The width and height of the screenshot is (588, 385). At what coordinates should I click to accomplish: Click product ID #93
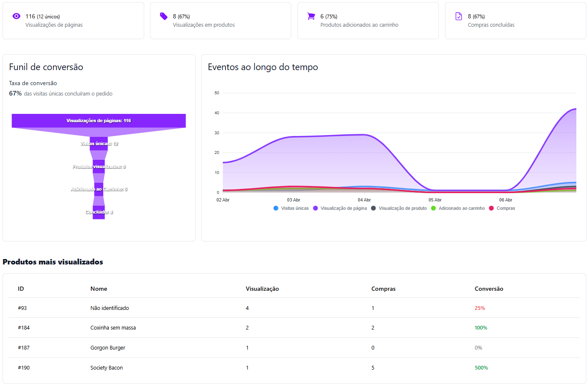coord(22,308)
